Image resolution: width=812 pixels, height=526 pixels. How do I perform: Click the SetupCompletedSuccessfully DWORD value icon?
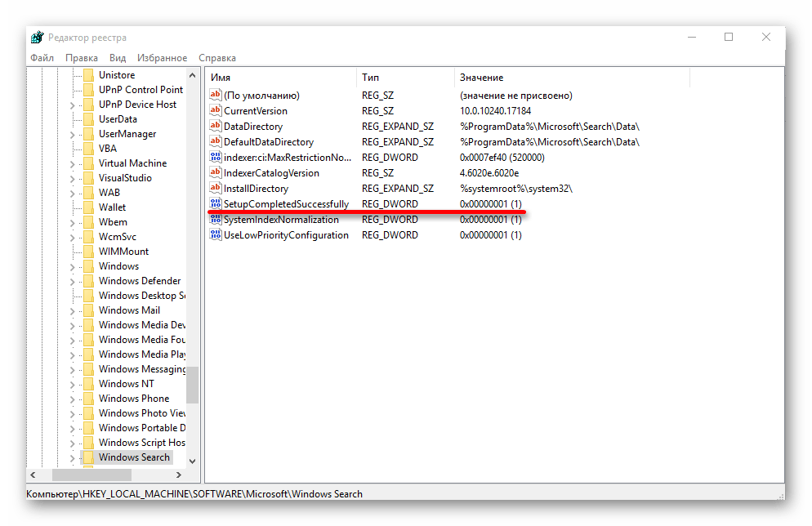[x=216, y=204]
